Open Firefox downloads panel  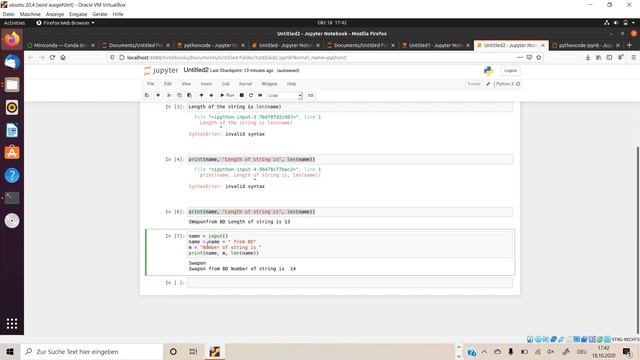588,58
